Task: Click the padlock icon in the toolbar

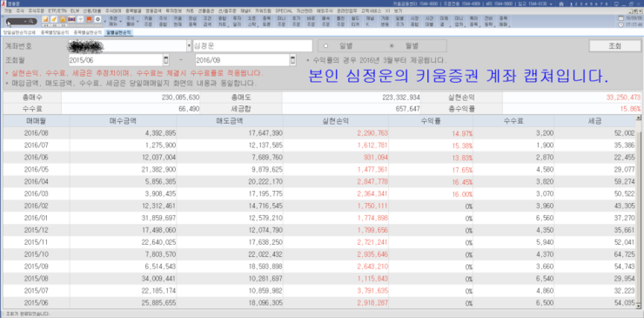Action: pos(63,19)
